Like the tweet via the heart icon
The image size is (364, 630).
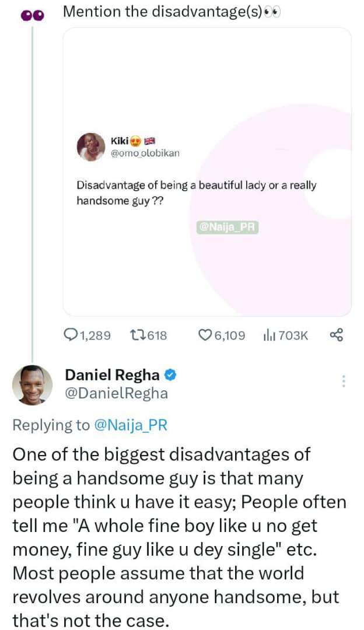pyautogui.click(x=205, y=335)
